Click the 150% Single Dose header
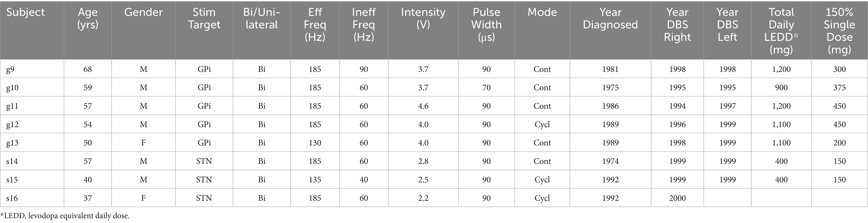Viewport: 868px width, 223px height. click(839, 31)
